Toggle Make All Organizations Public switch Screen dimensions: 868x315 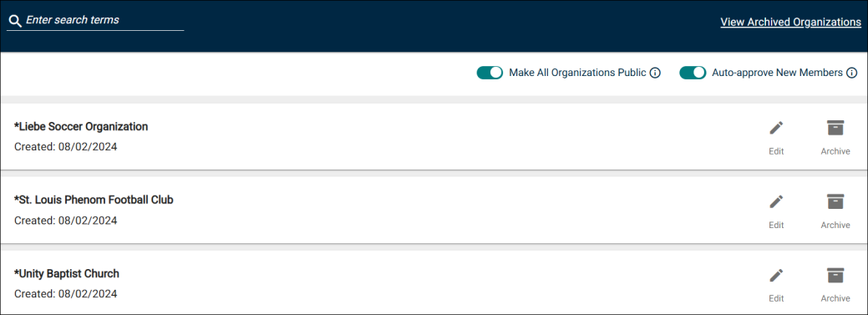tap(490, 73)
